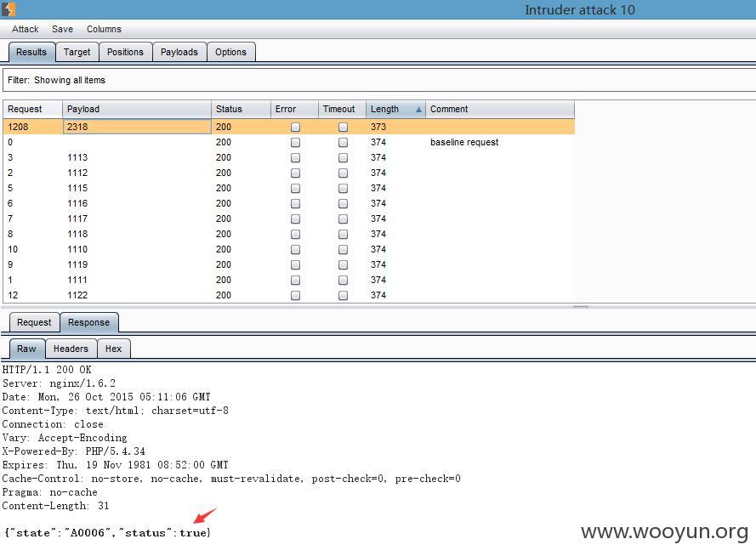Image resolution: width=756 pixels, height=556 pixels.
Task: Toggle Timeout checkbox for payload 1116
Action: pyautogui.click(x=343, y=203)
